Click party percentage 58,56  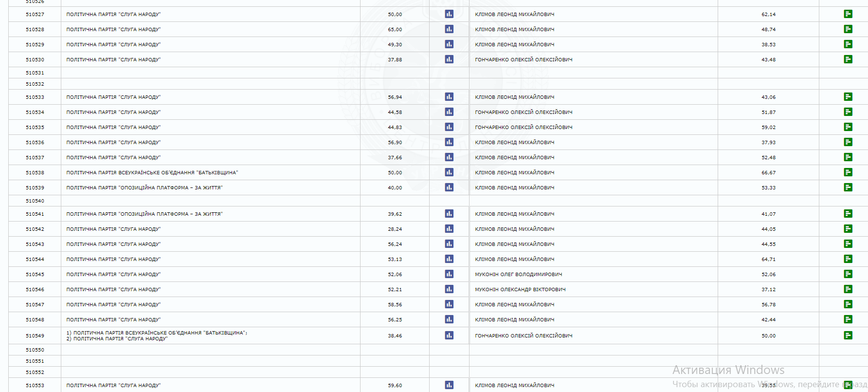(x=395, y=305)
